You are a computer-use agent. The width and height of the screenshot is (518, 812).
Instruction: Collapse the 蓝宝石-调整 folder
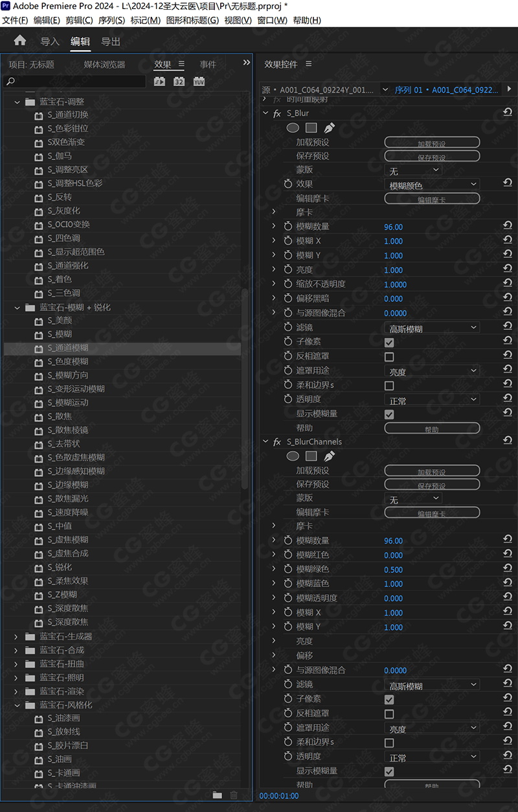(x=17, y=102)
